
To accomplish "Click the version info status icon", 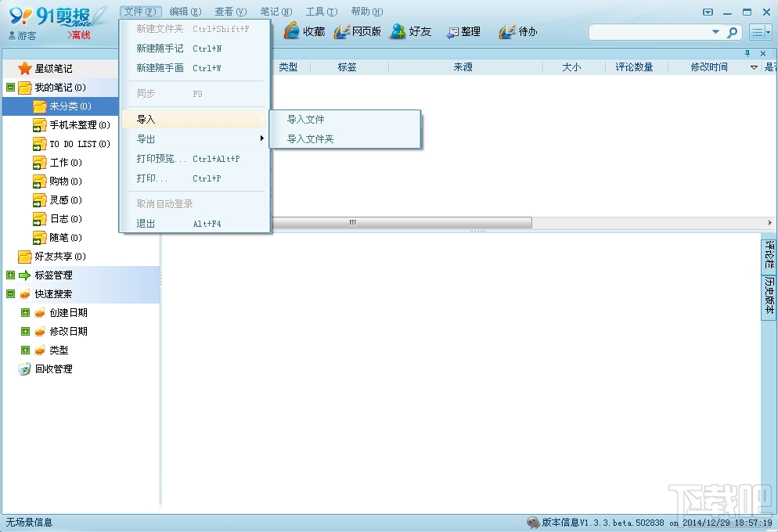I will pos(533,522).
